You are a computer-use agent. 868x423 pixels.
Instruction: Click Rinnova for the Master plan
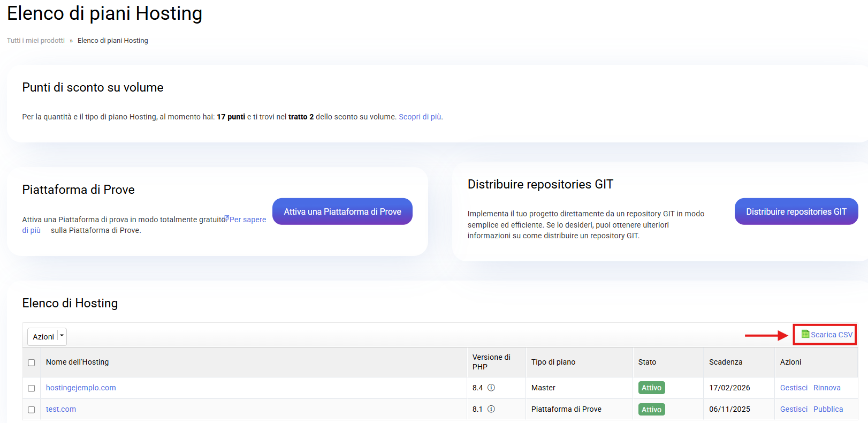(826, 388)
